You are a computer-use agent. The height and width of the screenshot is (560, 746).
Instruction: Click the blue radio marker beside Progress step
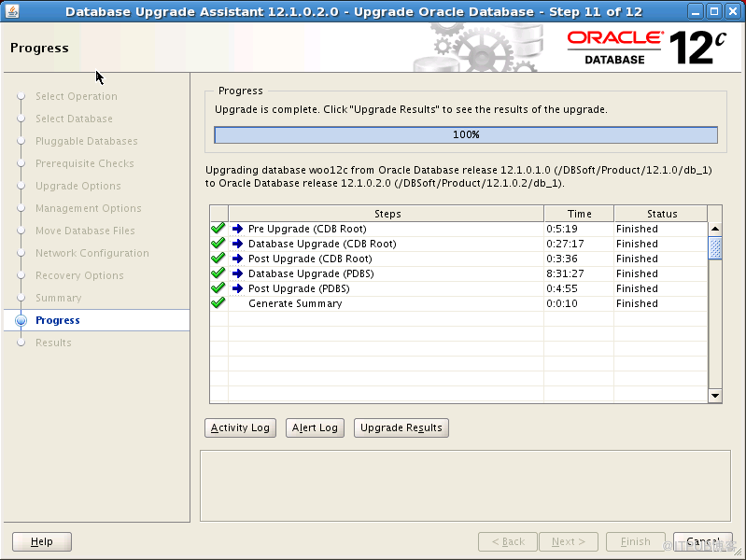(x=21, y=320)
